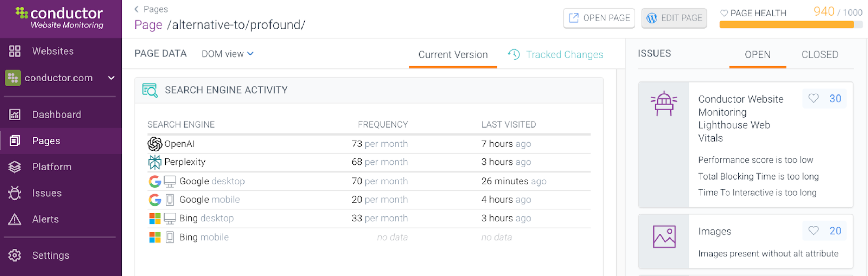The image size is (868, 276).
Task: Click the '26 minutes ago' last visited value
Action: (514, 181)
